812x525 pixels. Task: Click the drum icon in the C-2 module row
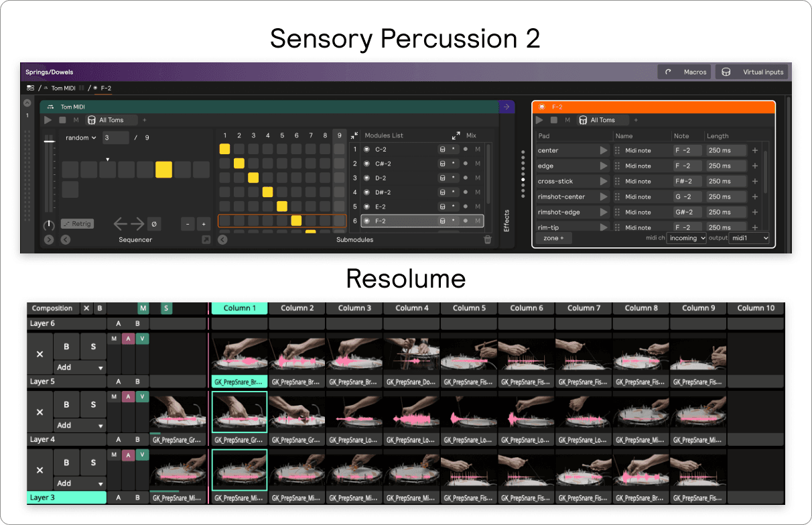click(x=442, y=150)
